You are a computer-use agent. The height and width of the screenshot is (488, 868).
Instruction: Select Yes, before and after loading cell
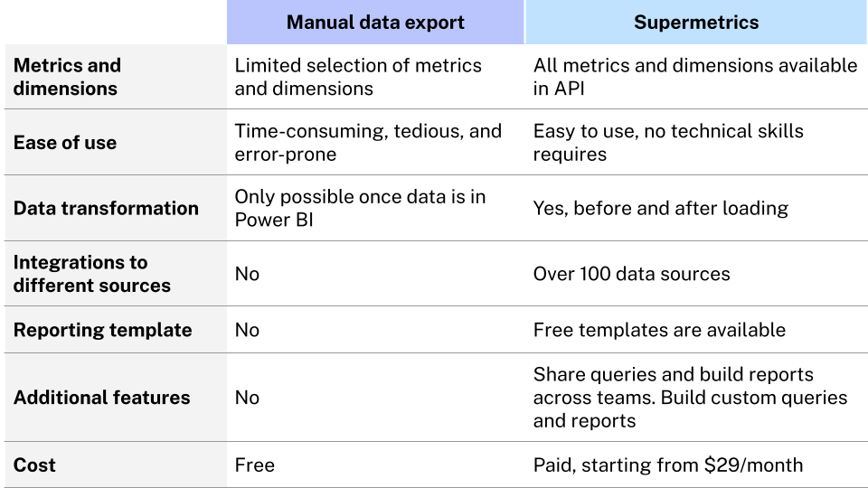pos(661,208)
